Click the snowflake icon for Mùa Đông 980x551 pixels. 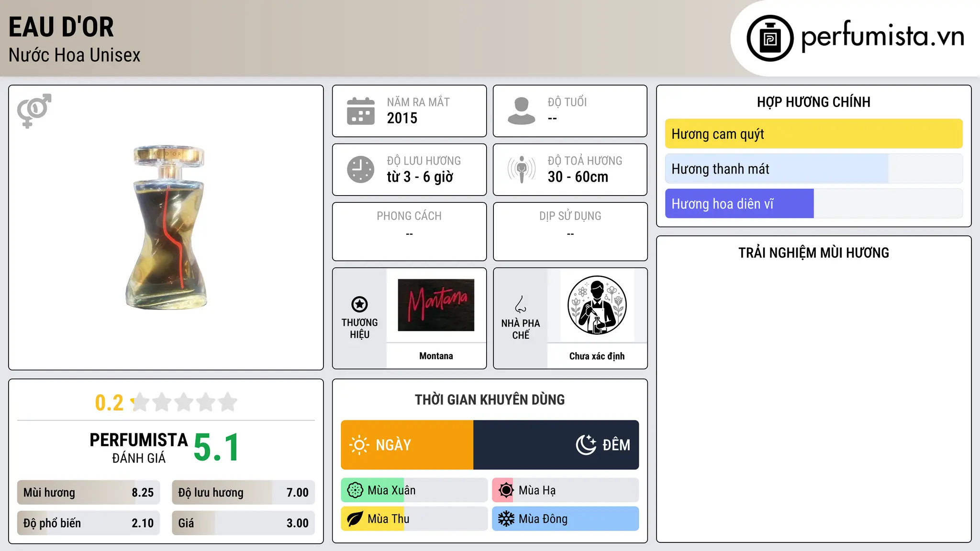click(506, 519)
